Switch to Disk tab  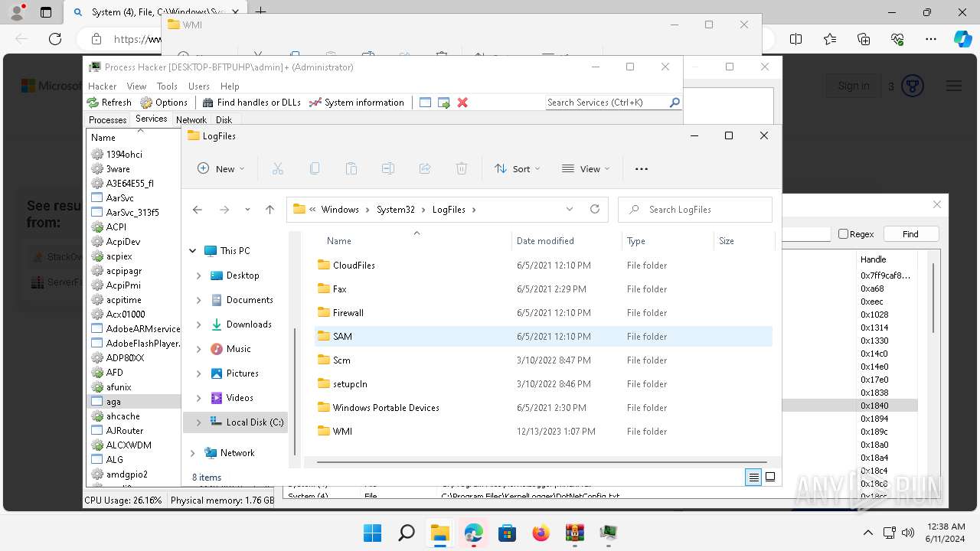point(224,119)
